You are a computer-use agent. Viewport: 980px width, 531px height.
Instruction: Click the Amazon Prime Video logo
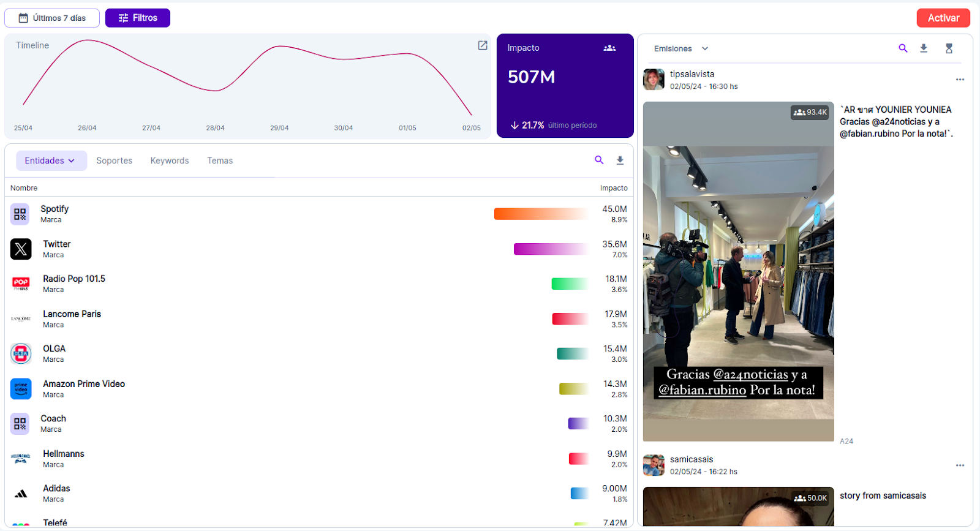[21, 388]
